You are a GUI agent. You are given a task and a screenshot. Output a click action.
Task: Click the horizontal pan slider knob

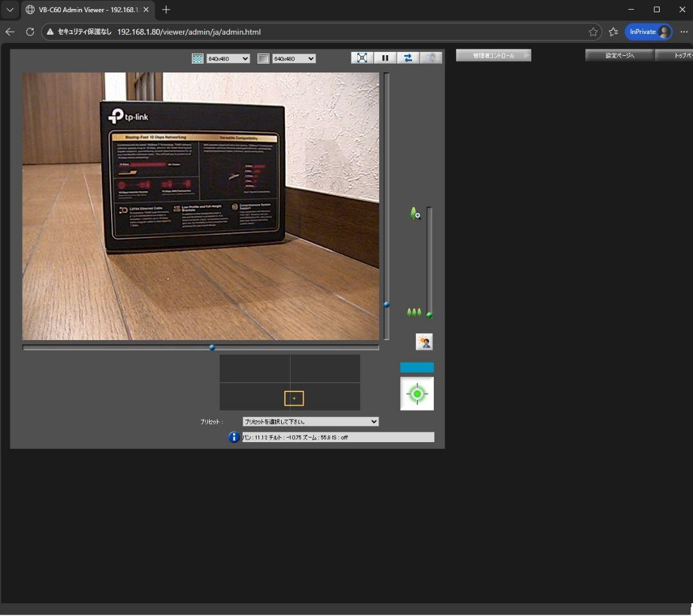click(212, 348)
